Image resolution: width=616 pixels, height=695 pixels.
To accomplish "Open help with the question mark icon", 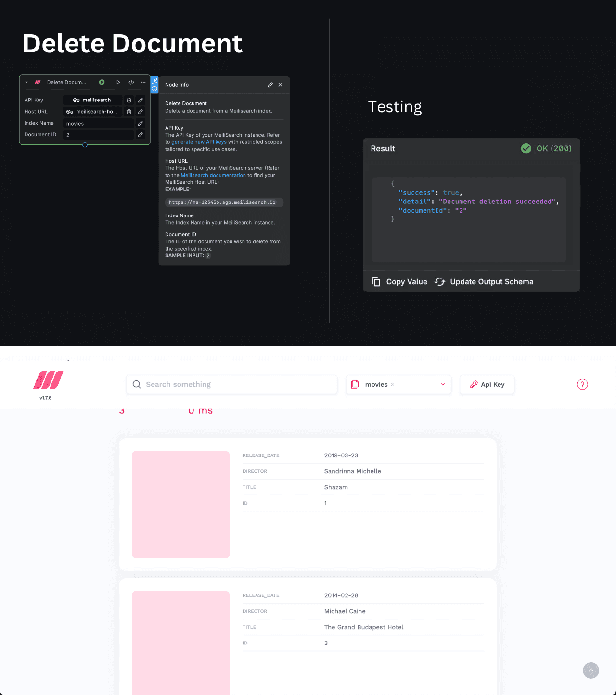I will (x=582, y=384).
